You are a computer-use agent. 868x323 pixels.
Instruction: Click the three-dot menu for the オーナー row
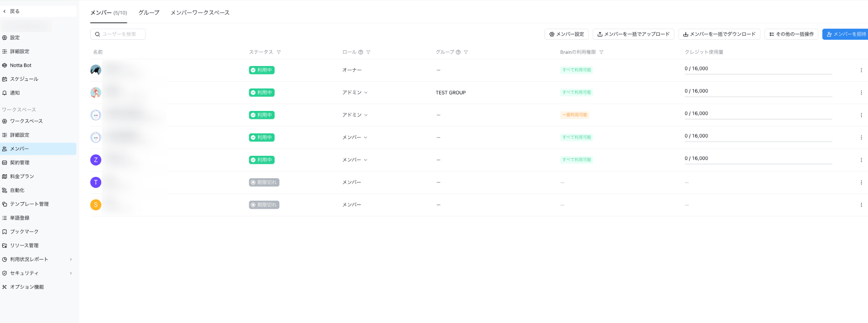coord(861,70)
